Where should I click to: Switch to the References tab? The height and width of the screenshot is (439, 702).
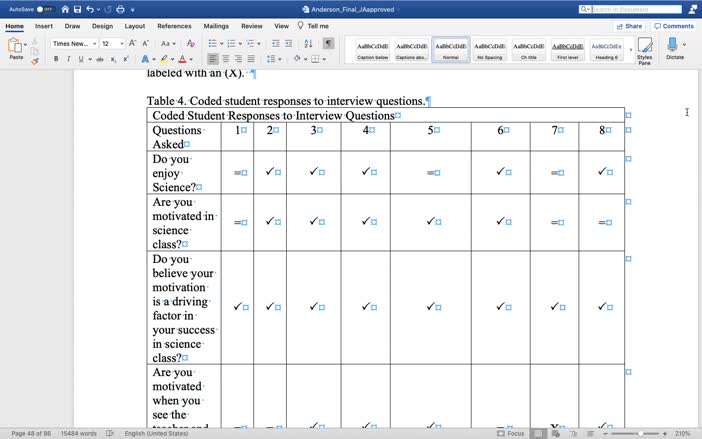[174, 26]
